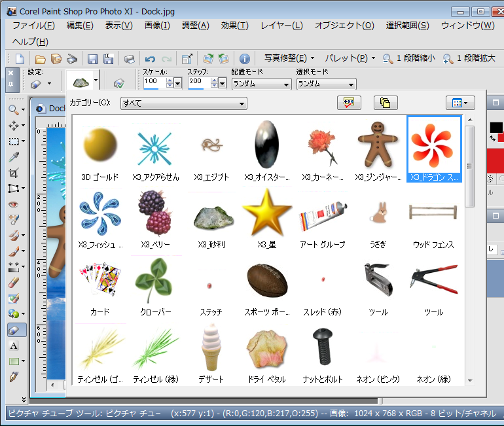Click the scanner/TWAIN acquire icon

tap(72, 59)
